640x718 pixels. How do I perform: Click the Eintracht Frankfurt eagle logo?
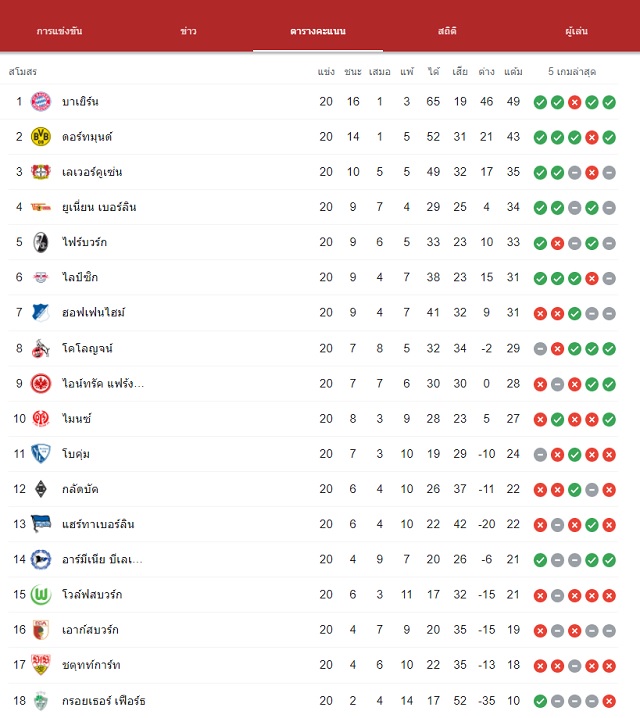[41, 384]
